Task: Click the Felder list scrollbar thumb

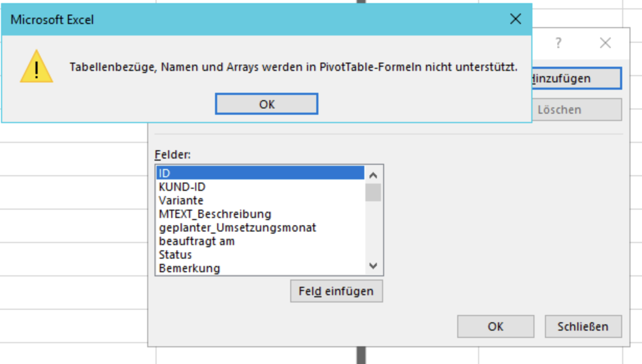Action: [373, 192]
